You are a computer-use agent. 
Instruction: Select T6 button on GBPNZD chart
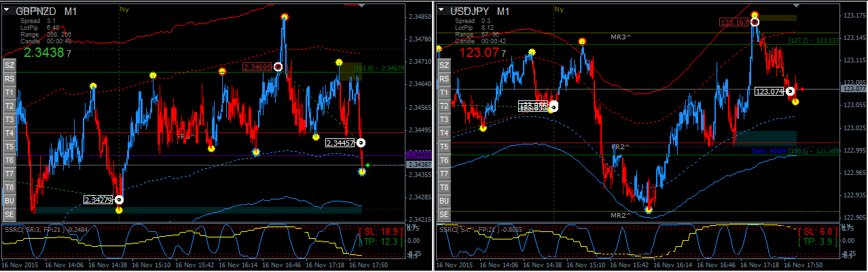pos(10,160)
